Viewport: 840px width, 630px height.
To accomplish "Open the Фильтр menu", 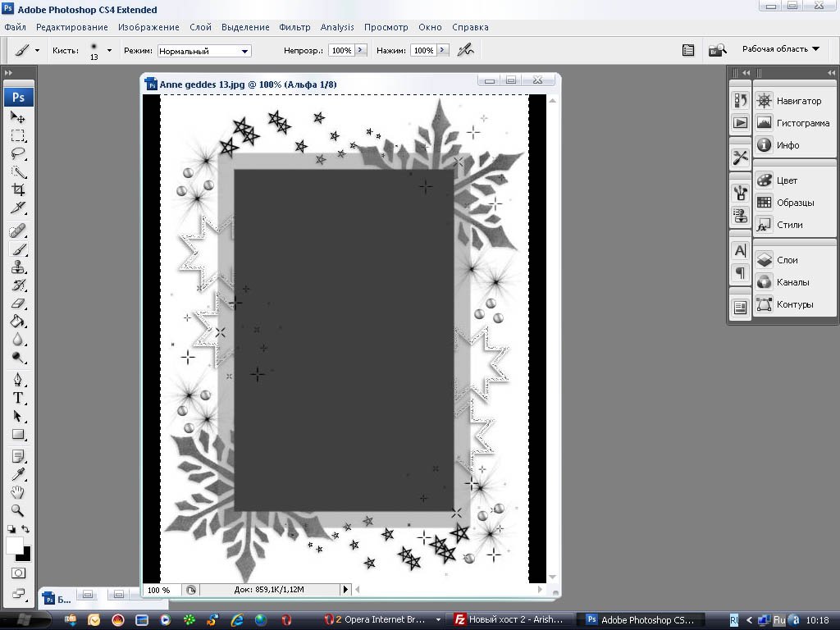I will 294,27.
